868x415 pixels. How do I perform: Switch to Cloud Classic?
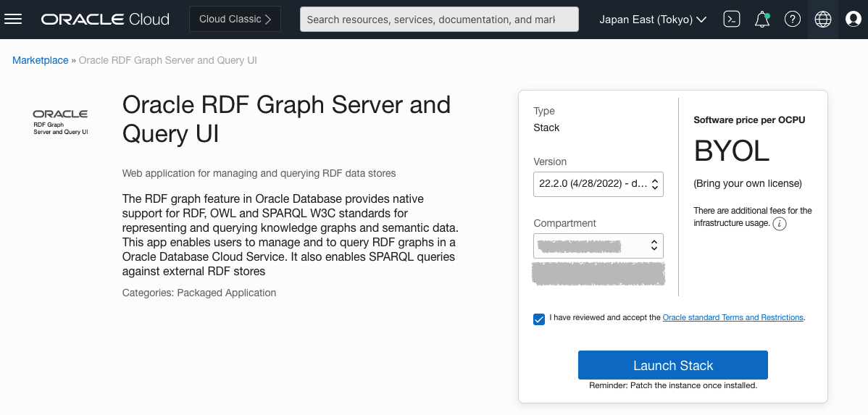[235, 20]
